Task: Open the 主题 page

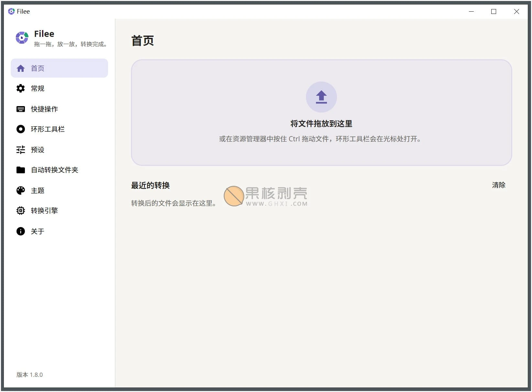Action: point(59,191)
